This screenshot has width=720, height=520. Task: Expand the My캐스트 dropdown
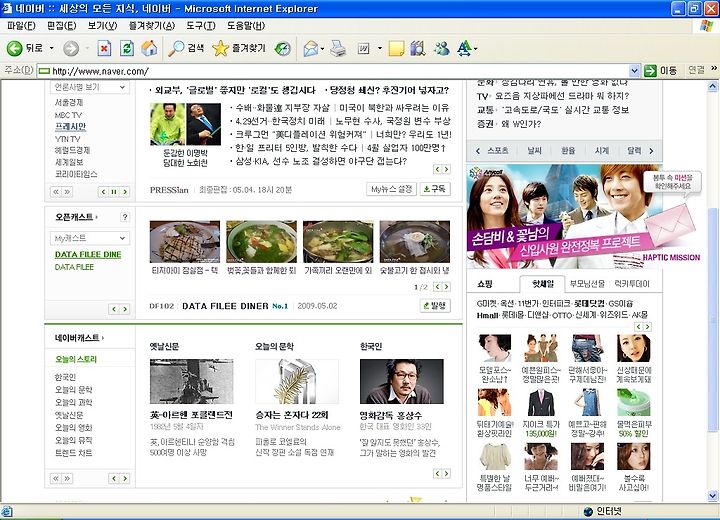click(x=90, y=238)
